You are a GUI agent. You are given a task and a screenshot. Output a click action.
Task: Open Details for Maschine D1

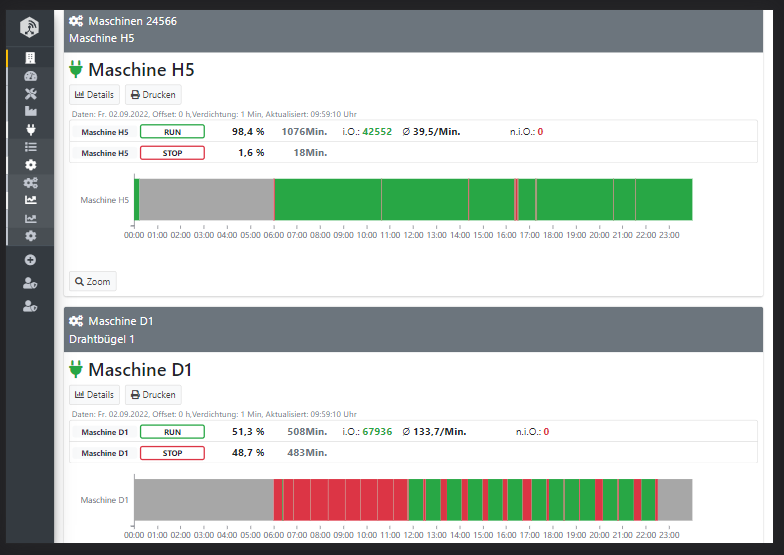click(94, 395)
